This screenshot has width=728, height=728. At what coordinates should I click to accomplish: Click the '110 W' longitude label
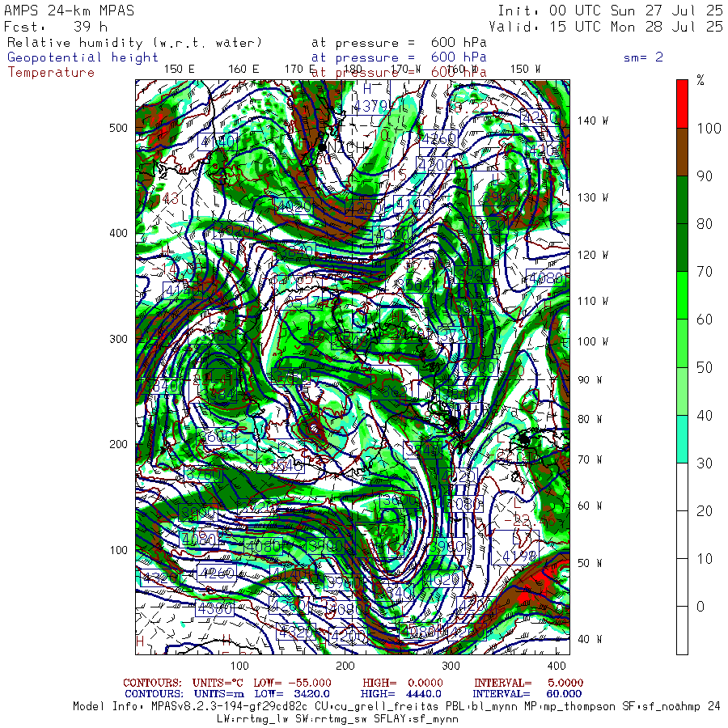pyautogui.click(x=592, y=302)
